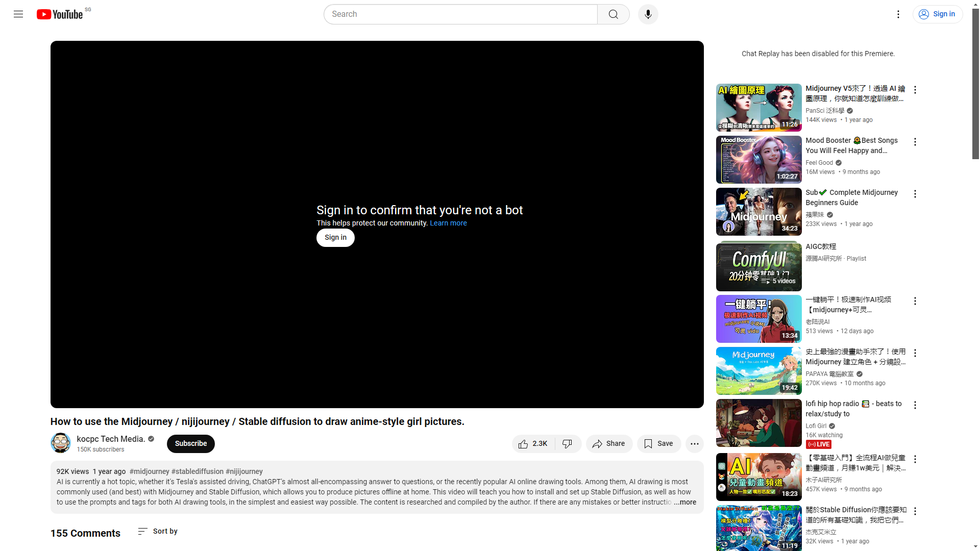
Task: Open ComfyUI playlist thumbnail
Action: tap(758, 267)
